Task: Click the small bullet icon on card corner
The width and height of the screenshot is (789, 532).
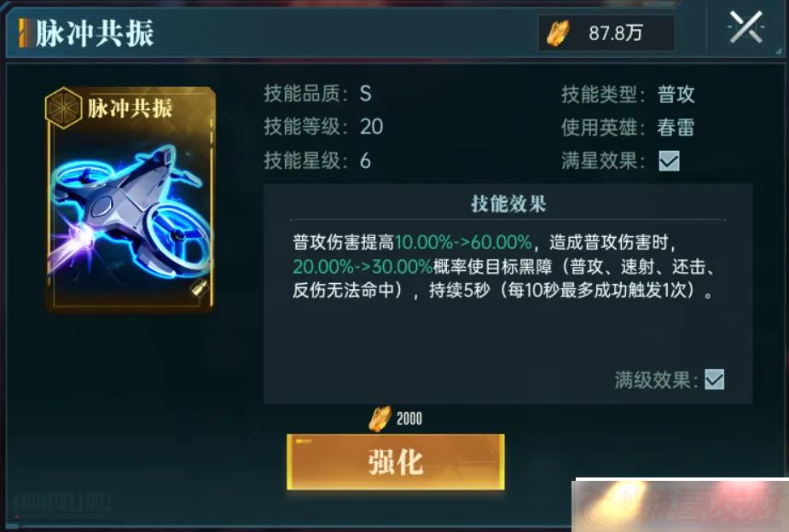Action: coord(200,289)
